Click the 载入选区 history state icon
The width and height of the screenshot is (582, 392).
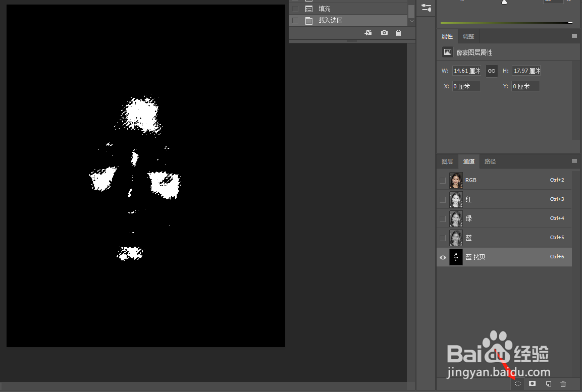309,21
